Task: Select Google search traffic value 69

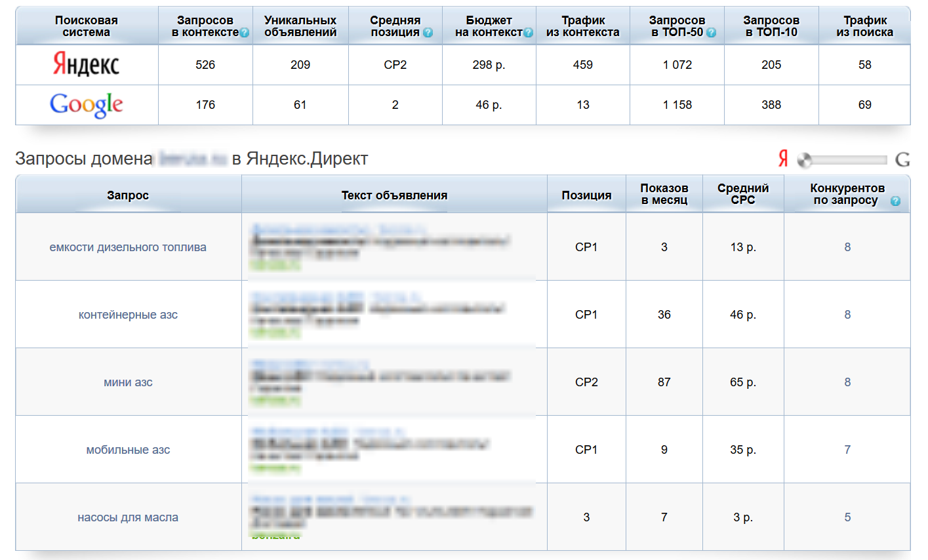Action: pyautogui.click(x=865, y=105)
